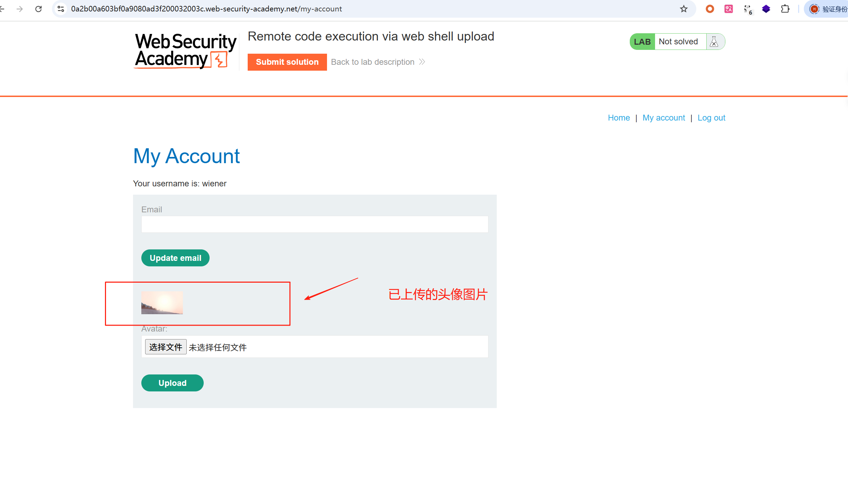Open the orange circle extension
Image resolution: width=848 pixels, height=504 pixels.
[710, 9]
